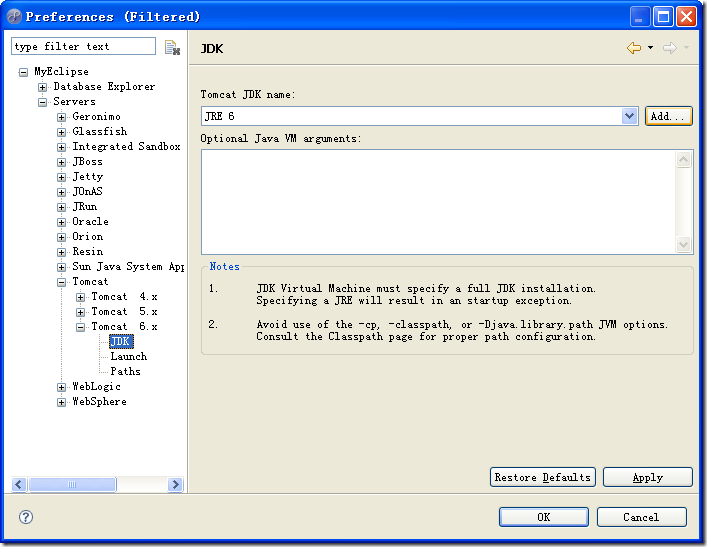Viewport: 707px width, 547px height.
Task: Expand the Oracle server node
Action: click(61, 222)
